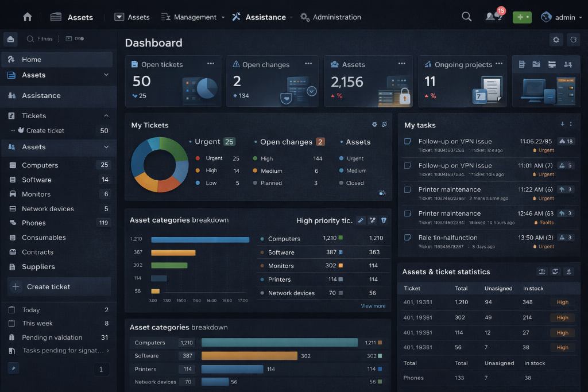
Task: Click the blue Computers bar in chart
Action: (200, 239)
